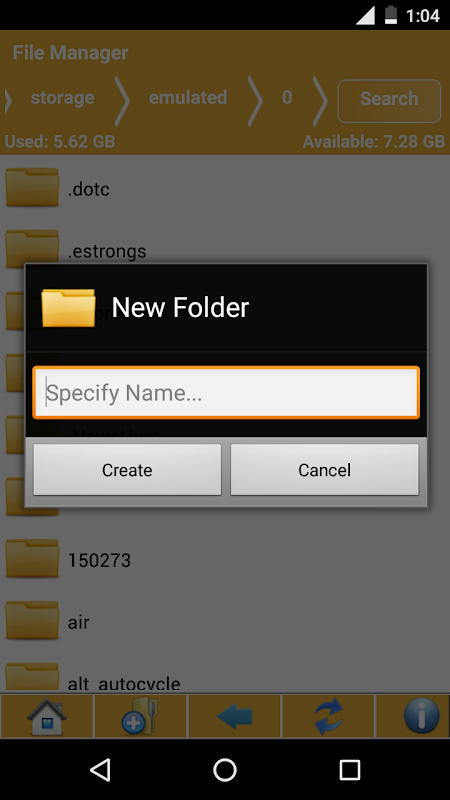Focus the Specify Name input field

[226, 392]
